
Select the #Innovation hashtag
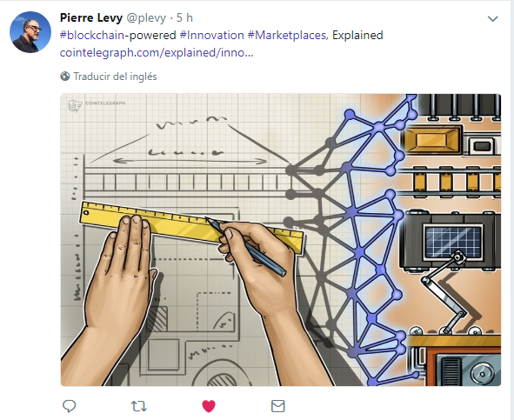211,35
